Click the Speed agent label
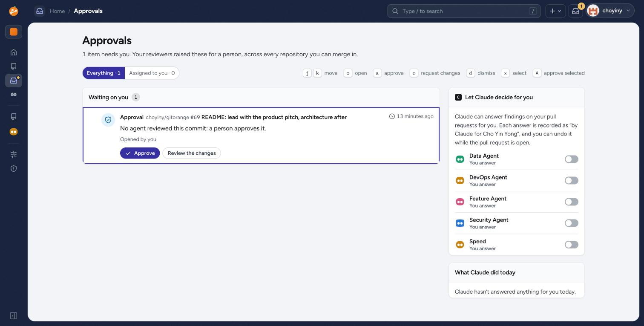 477,241
